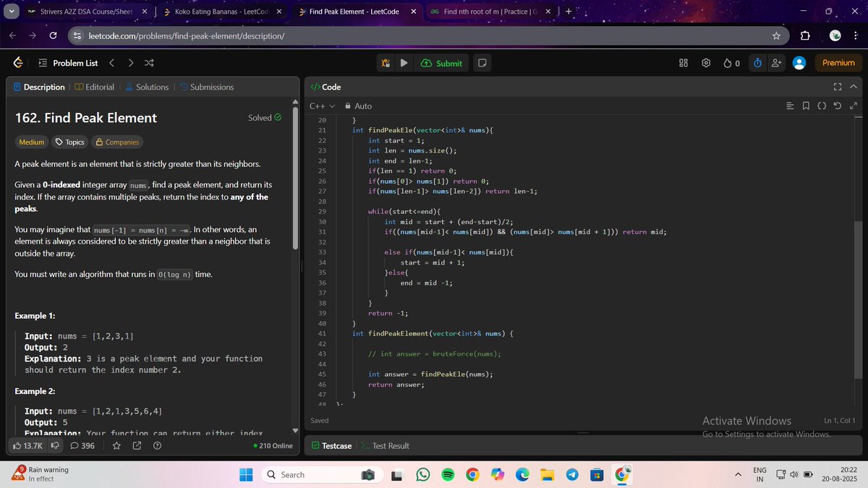Reset code to default with undo icon

[x=838, y=106]
